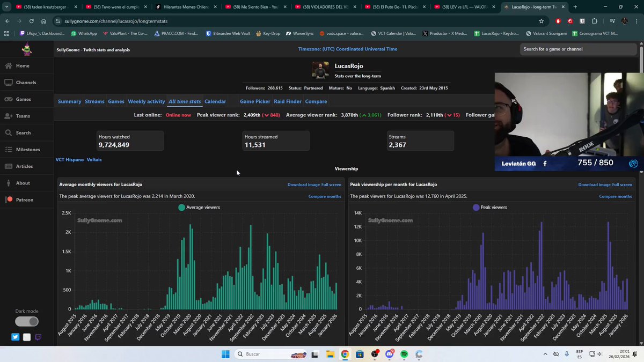Open the Raid Finder link

pos(288,101)
